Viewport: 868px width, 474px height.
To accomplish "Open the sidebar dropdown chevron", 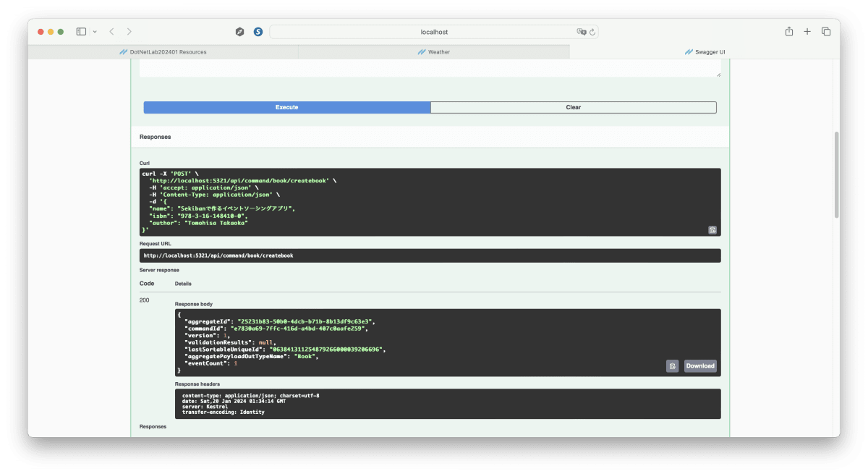I will point(95,32).
